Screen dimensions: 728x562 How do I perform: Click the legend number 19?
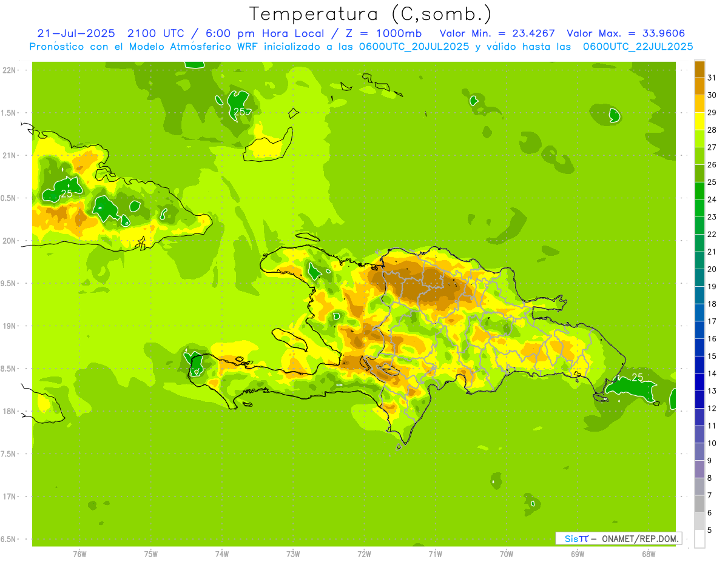[712, 286]
